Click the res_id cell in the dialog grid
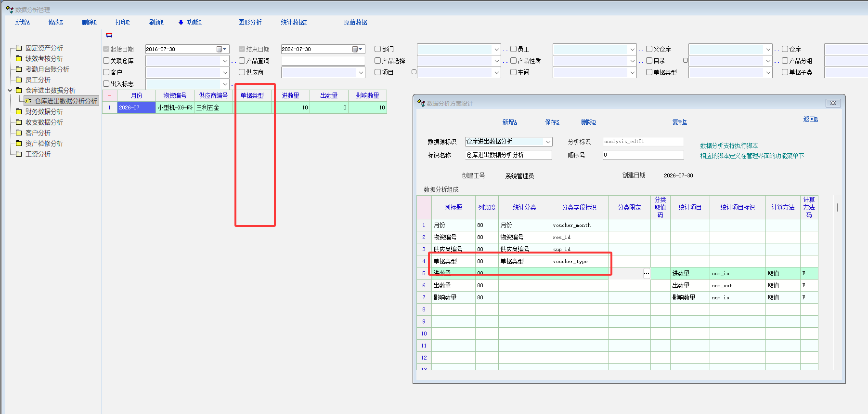Viewport: 868px width, 414px height. click(580, 237)
